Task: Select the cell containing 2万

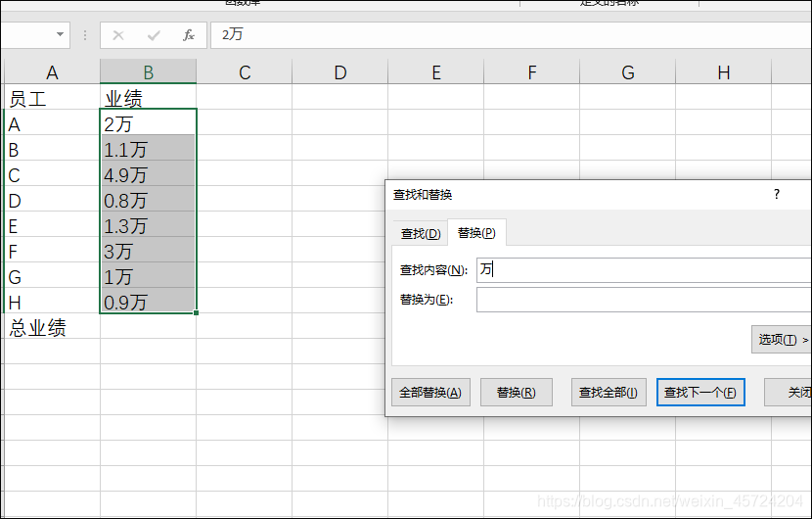Action: click(148, 122)
